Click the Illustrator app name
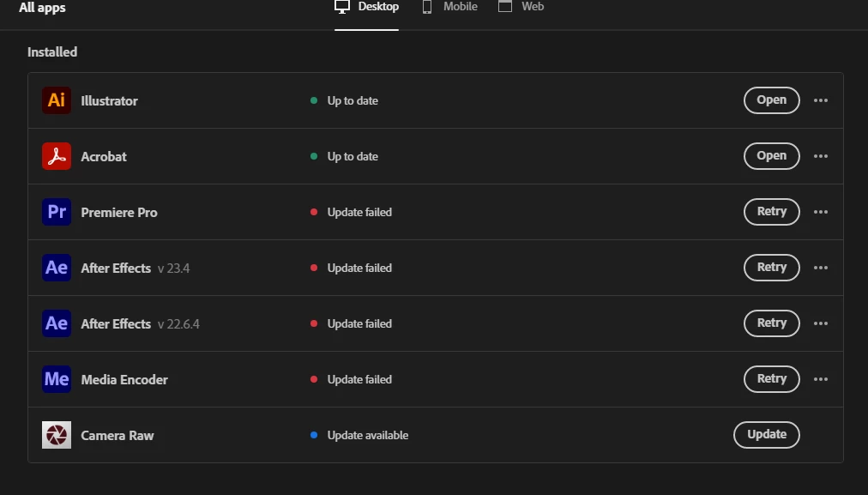Viewport: 868px width, 495px height. coord(109,100)
